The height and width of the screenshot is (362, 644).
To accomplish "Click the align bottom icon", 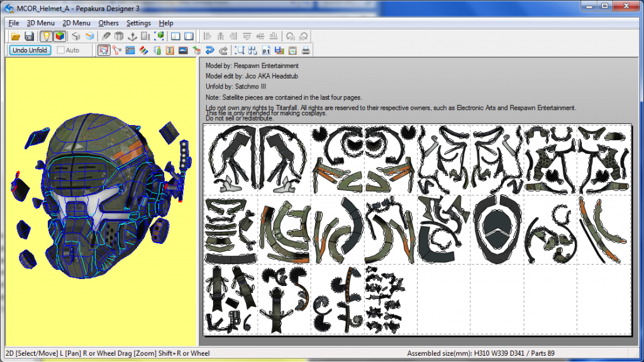I will point(273,36).
